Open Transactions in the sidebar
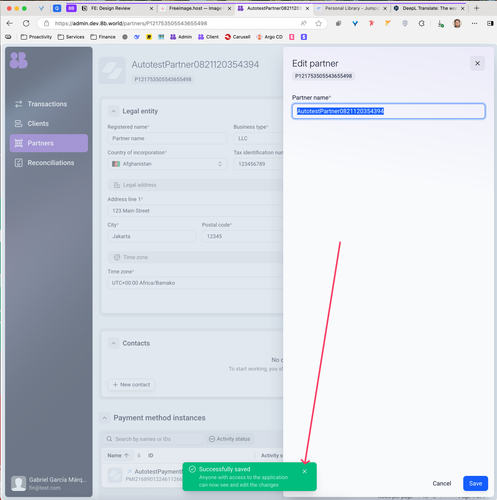 49,104
